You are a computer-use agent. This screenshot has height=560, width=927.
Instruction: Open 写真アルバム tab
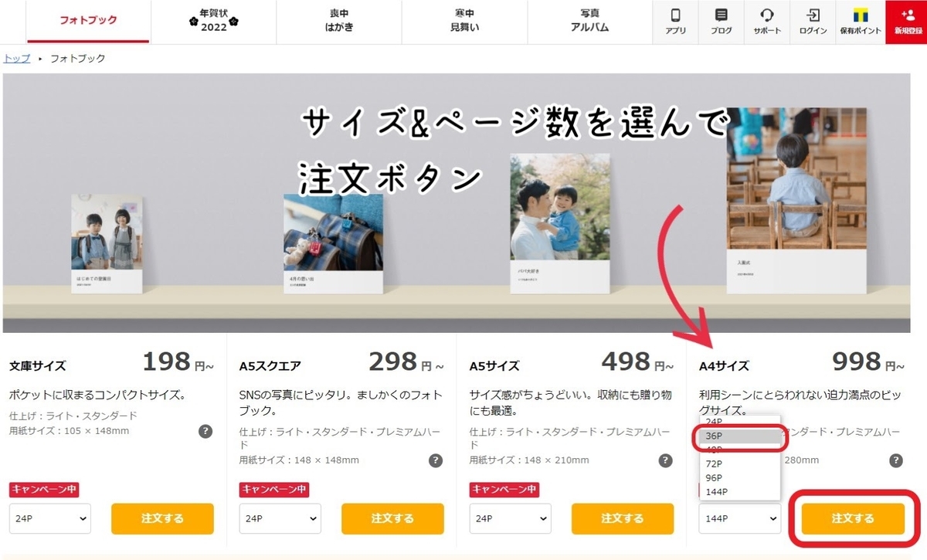pos(589,21)
